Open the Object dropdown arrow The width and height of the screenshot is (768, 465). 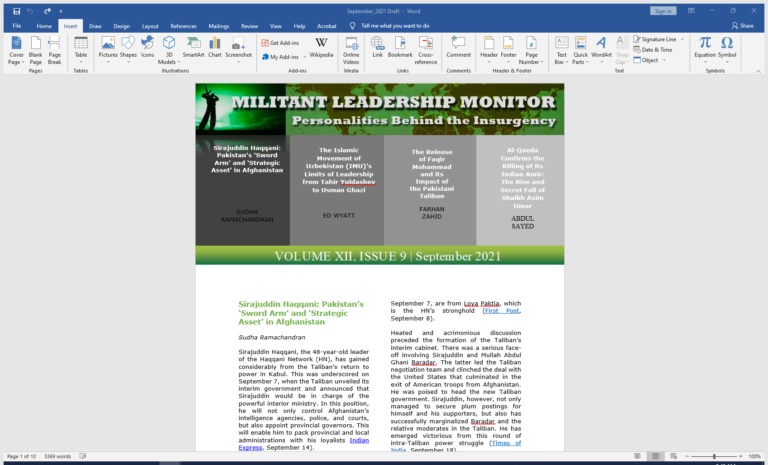coord(665,60)
